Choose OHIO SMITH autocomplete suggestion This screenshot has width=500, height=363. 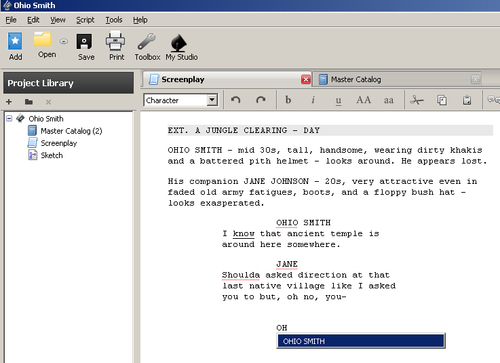tap(361, 341)
